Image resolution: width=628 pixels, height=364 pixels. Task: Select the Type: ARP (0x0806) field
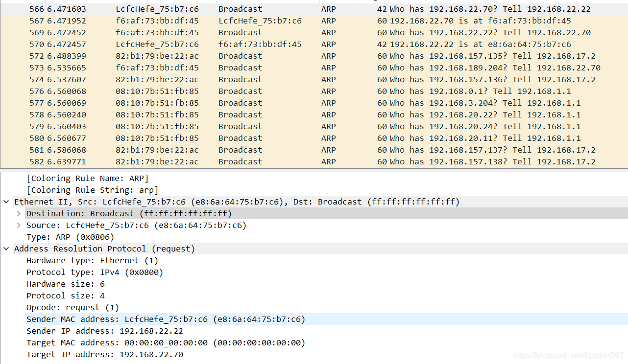click(x=70, y=237)
